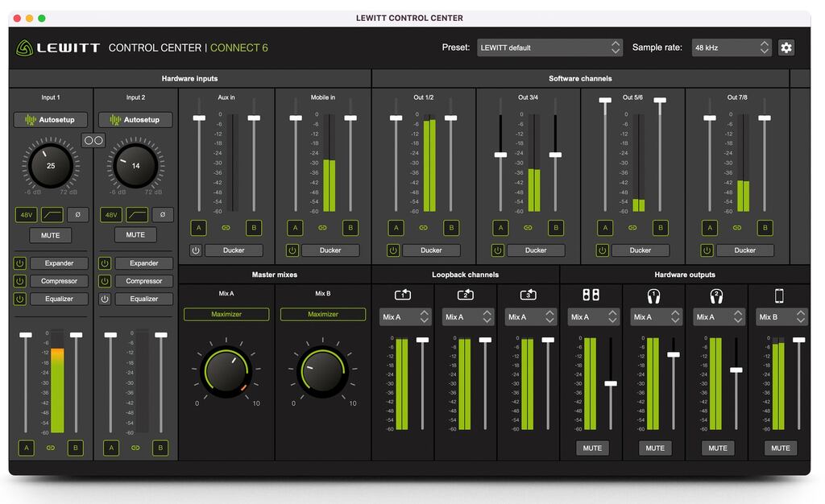Image resolution: width=825 pixels, height=504 pixels.
Task: Open mix selector for speaker output
Action: tap(594, 317)
